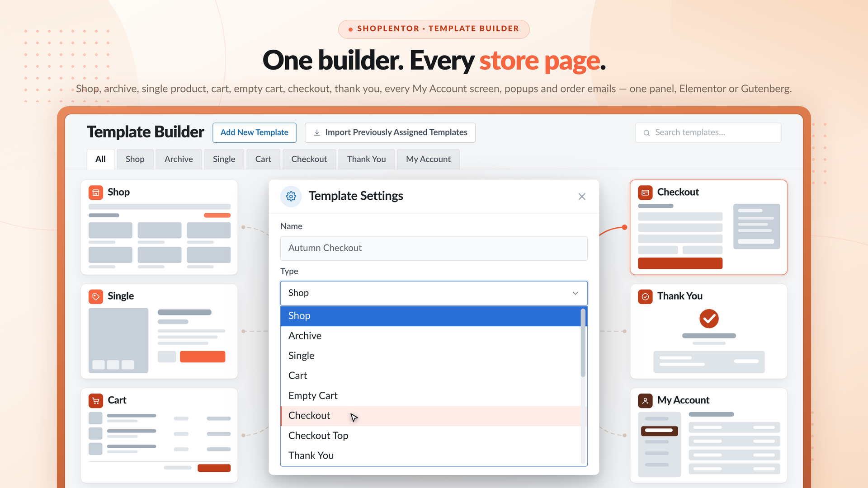Click the Template Settings gear icon
Image resolution: width=868 pixels, height=488 pixels.
coord(291,196)
